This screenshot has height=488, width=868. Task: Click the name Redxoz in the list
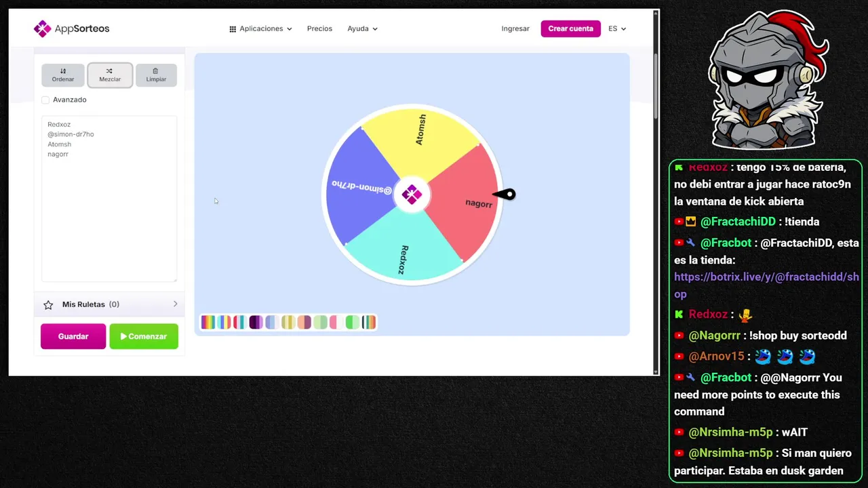pyautogui.click(x=59, y=124)
